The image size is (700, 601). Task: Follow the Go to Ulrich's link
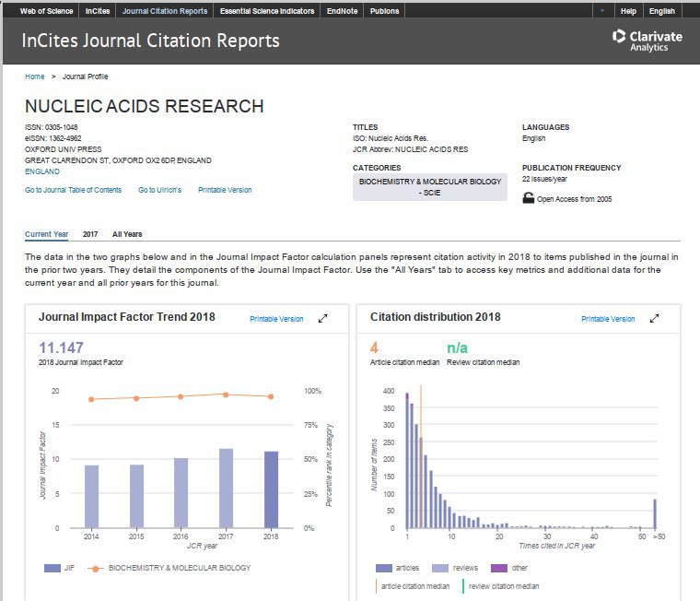pos(160,190)
